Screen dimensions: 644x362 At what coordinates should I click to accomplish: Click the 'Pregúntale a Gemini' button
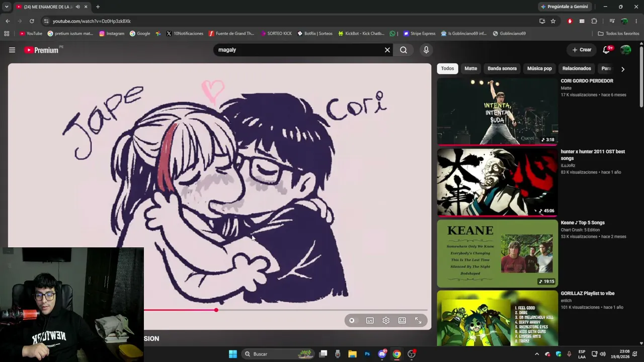coord(564,7)
